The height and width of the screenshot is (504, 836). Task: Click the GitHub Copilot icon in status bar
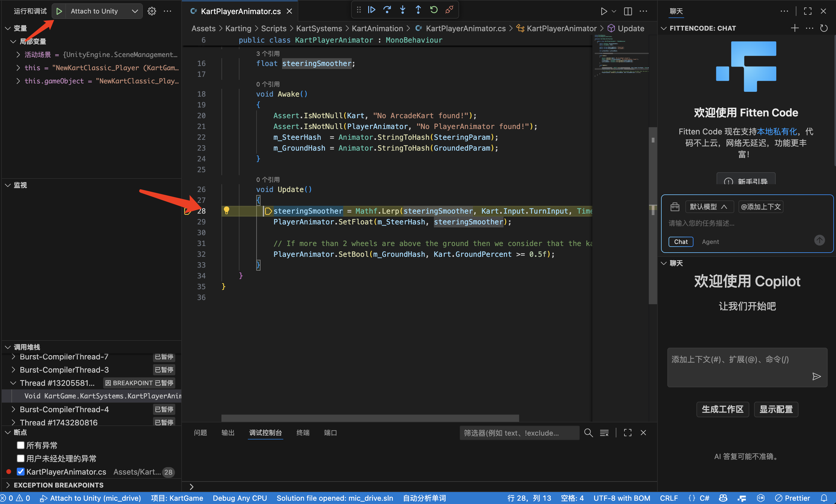pyautogui.click(x=723, y=498)
